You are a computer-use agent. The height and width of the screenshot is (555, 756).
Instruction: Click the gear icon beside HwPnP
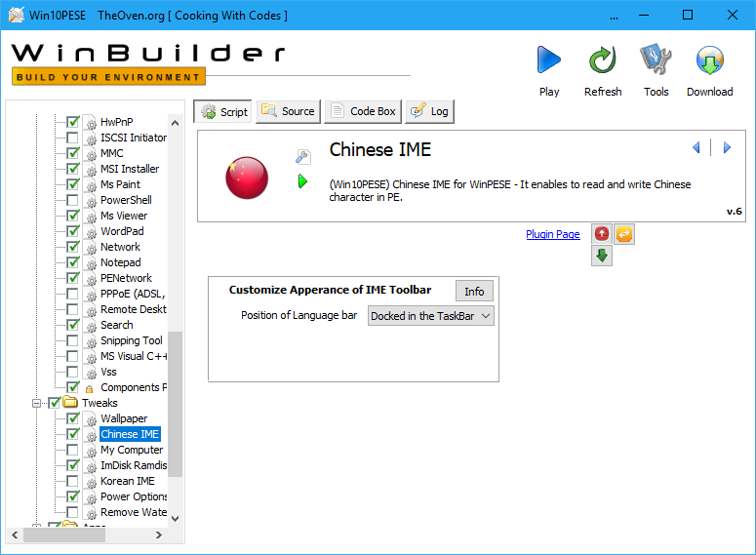point(90,123)
